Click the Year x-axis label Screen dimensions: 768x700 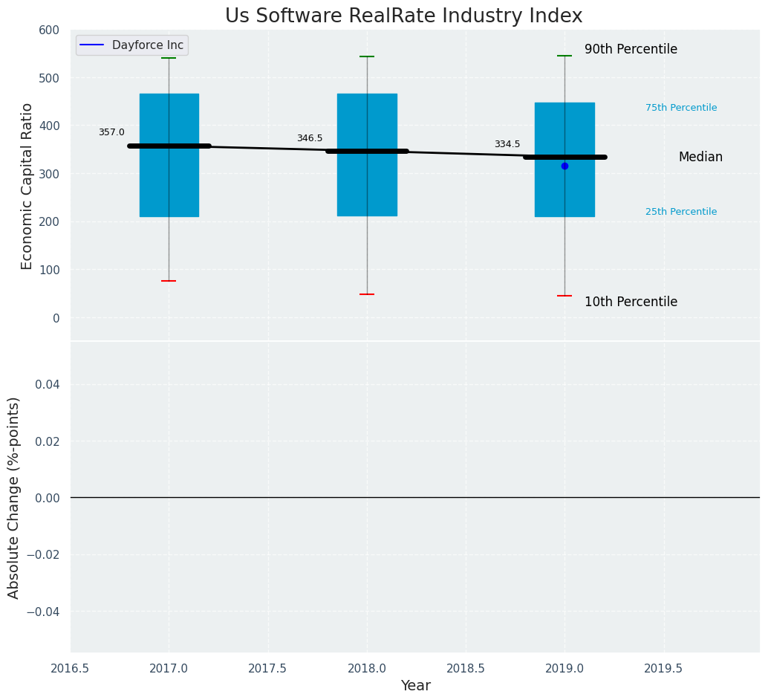(415, 685)
